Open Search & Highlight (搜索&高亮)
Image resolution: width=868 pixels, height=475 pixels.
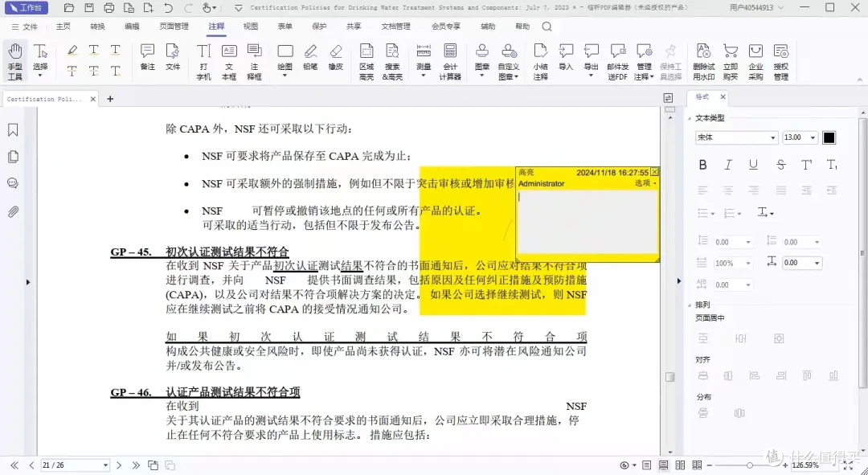click(392, 61)
